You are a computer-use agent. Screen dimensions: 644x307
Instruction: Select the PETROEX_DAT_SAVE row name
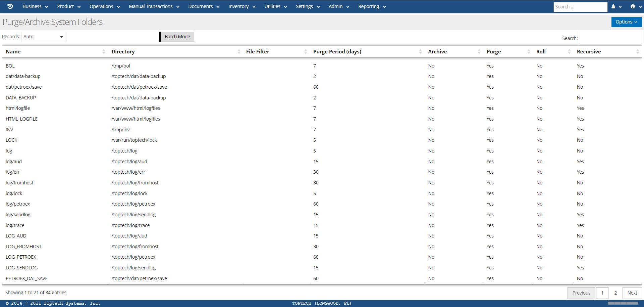27,278
